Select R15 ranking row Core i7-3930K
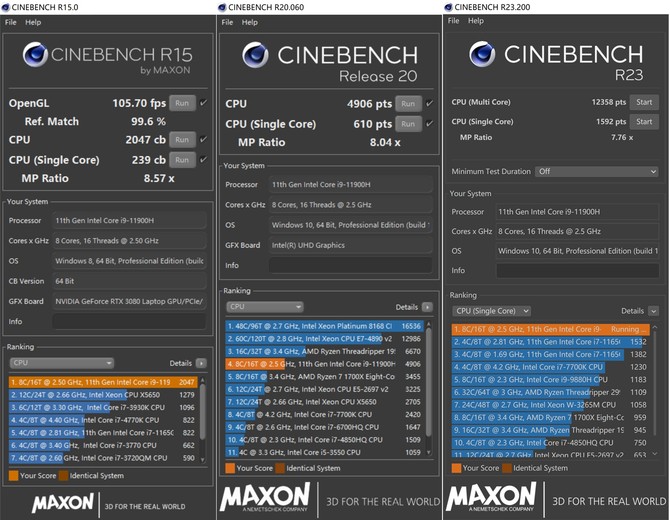This screenshot has width=670, height=520. (103, 407)
